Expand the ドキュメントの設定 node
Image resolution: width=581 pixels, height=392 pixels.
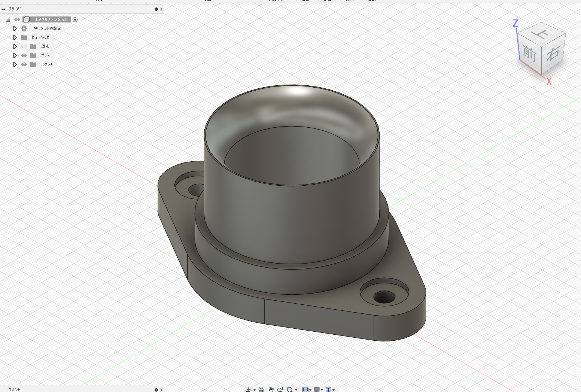(x=15, y=28)
